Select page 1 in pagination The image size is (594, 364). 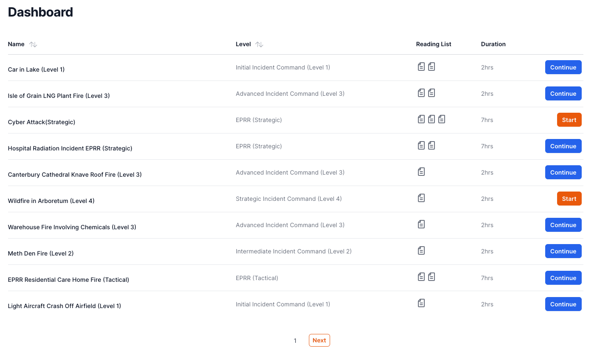point(295,341)
